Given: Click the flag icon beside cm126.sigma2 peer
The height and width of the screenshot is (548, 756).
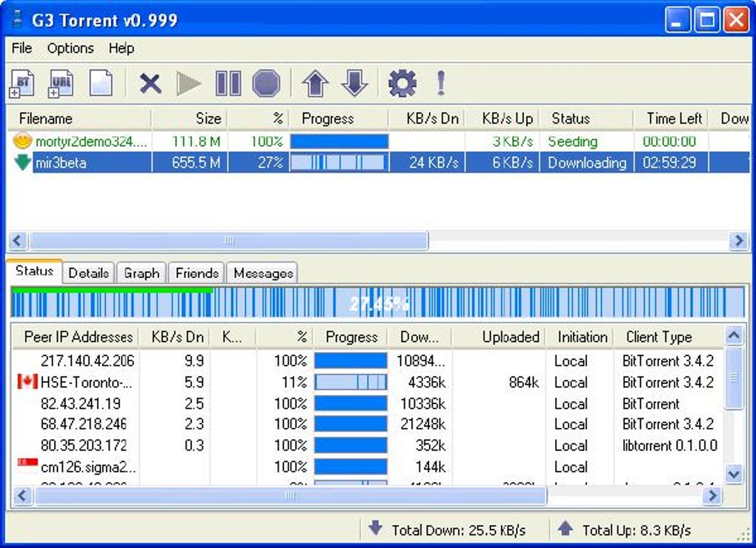Looking at the screenshot, I should point(27,462).
